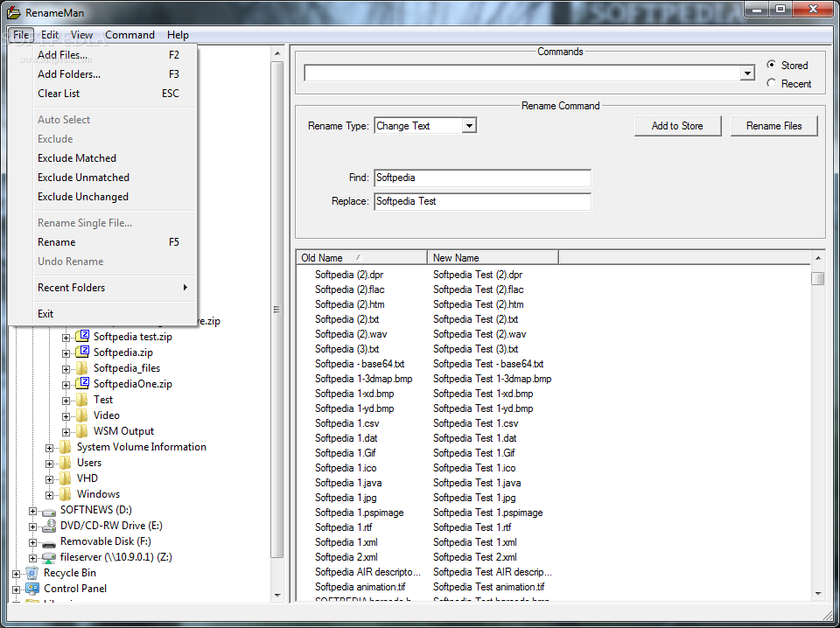Open the Commands combo box dropdown
The image size is (840, 628).
747,73
